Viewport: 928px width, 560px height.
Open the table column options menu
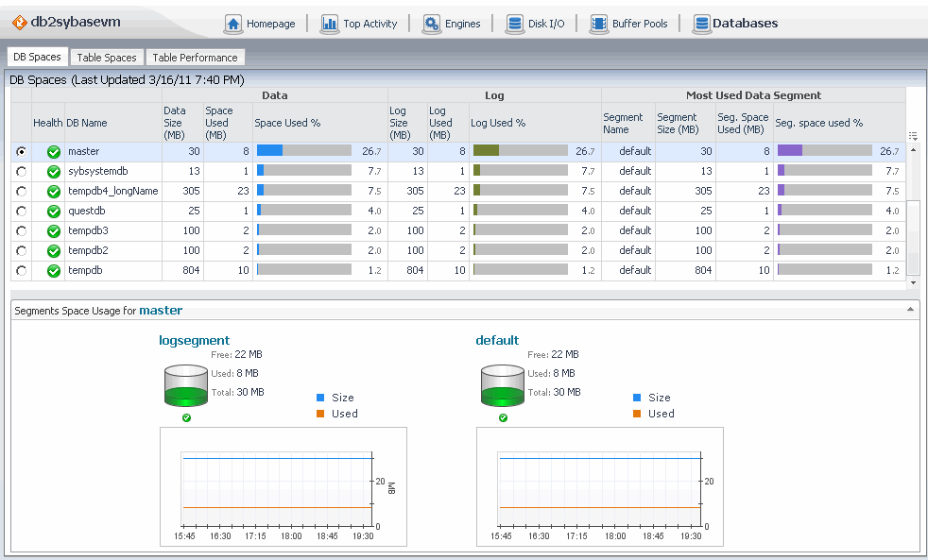click(913, 136)
